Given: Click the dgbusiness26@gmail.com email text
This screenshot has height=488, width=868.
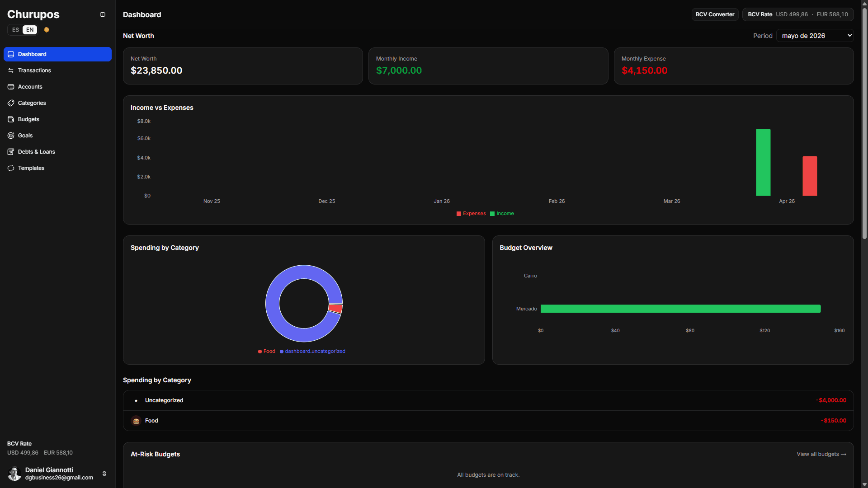Looking at the screenshot, I should click(59, 478).
